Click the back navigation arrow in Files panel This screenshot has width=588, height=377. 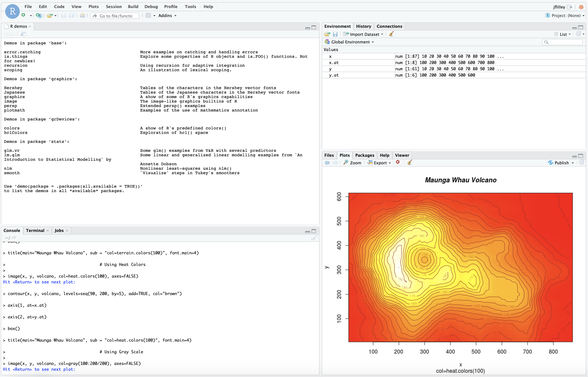coord(327,163)
